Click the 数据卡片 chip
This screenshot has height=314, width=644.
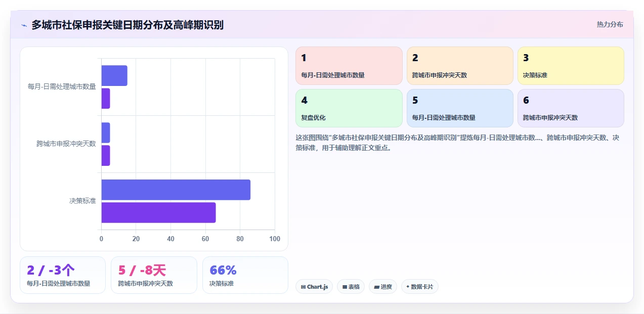click(x=419, y=287)
